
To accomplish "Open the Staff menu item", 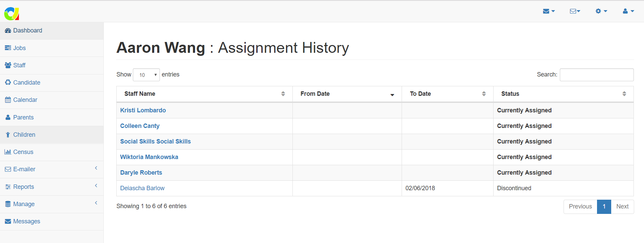I will (19, 65).
